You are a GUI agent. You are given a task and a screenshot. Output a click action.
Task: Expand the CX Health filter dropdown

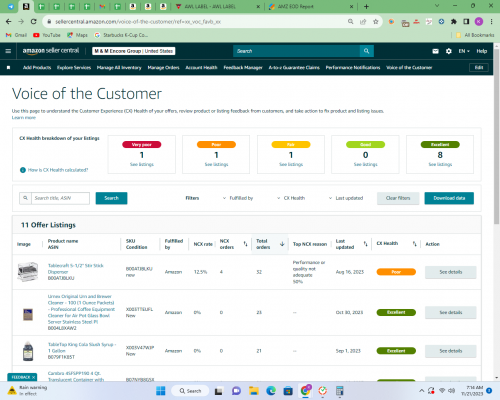click(x=291, y=198)
